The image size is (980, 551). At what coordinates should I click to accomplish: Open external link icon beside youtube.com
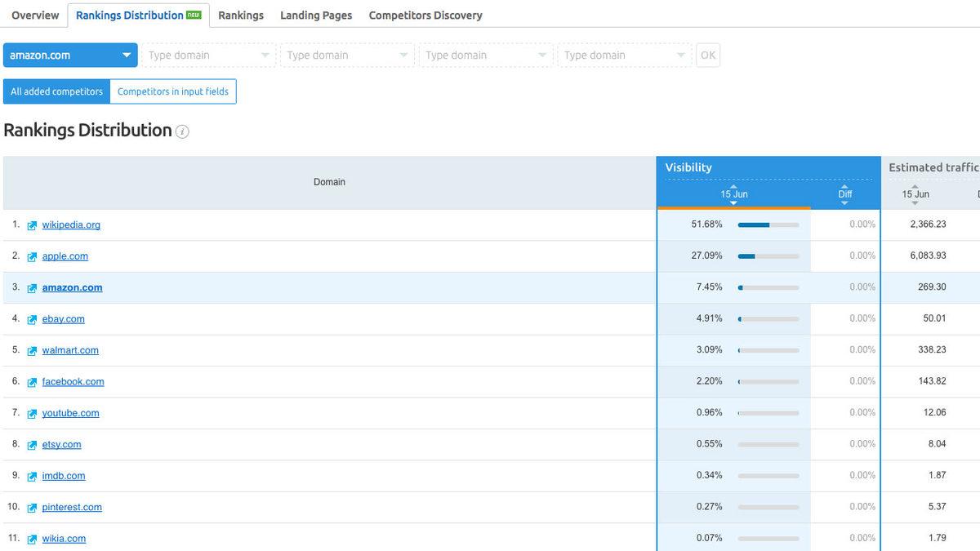click(32, 414)
